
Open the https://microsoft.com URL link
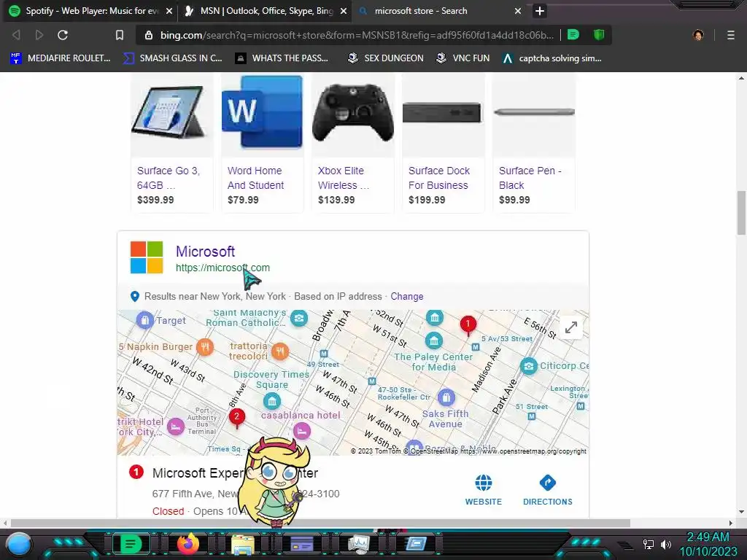point(222,268)
